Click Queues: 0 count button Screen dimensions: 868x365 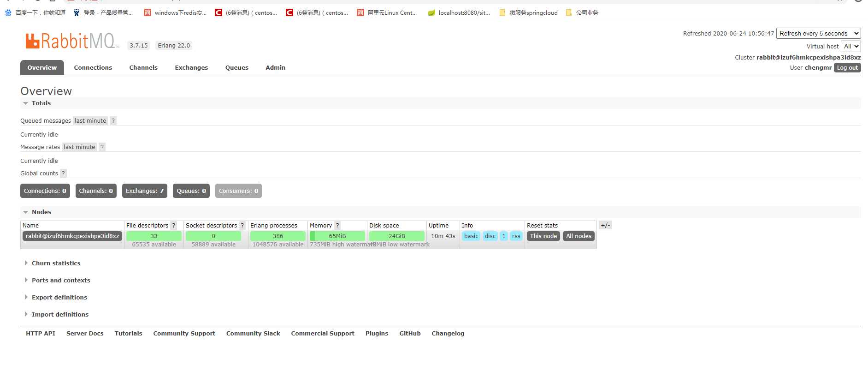click(191, 191)
